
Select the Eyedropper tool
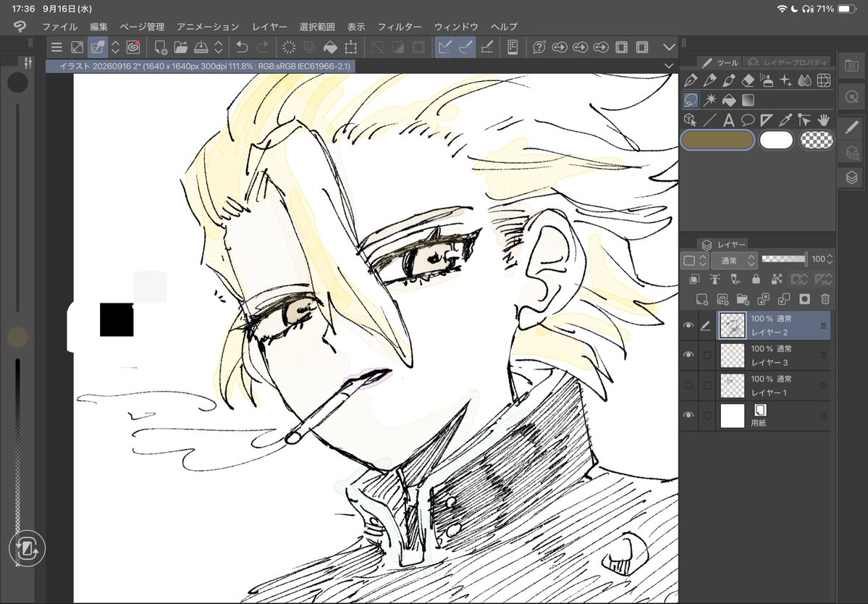[785, 119]
